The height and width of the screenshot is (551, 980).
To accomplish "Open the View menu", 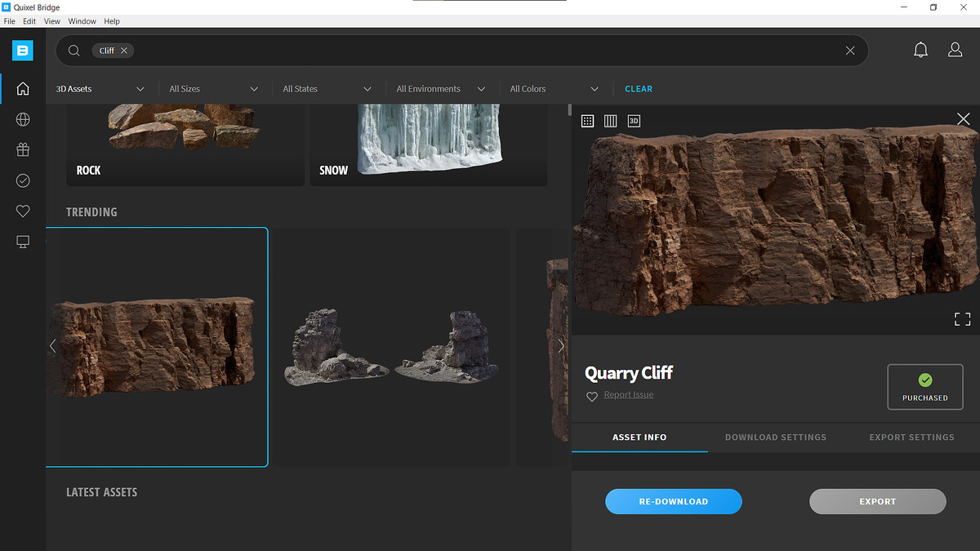I will [x=52, y=21].
